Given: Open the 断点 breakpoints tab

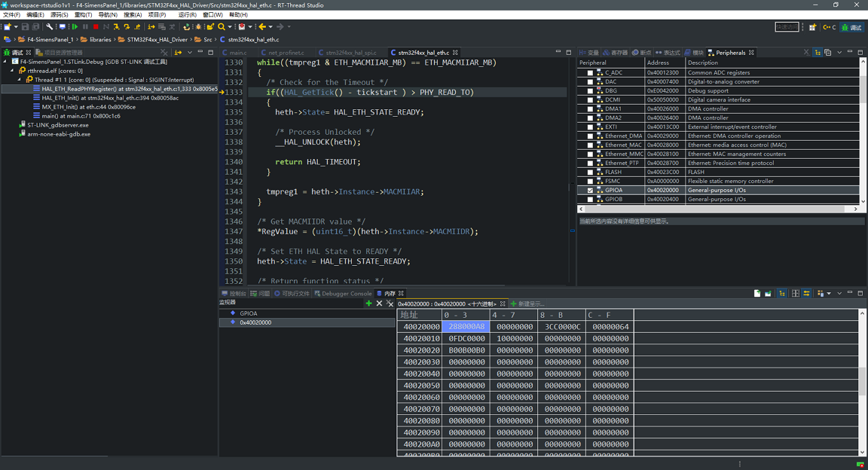Looking at the screenshot, I should pos(642,53).
